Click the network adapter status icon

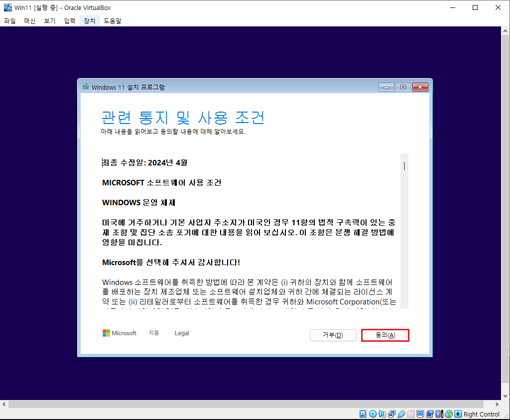pyautogui.click(x=391, y=414)
